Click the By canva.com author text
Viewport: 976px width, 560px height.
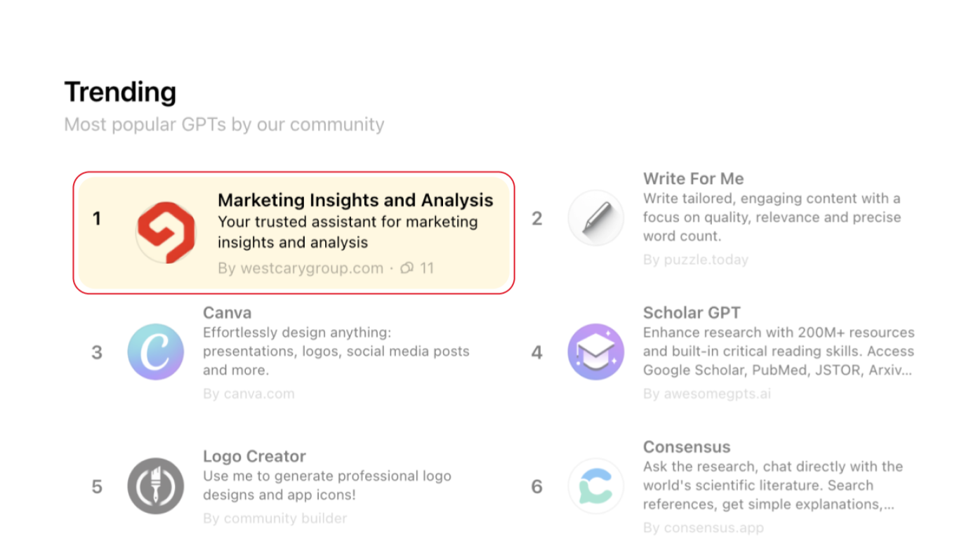click(x=249, y=394)
